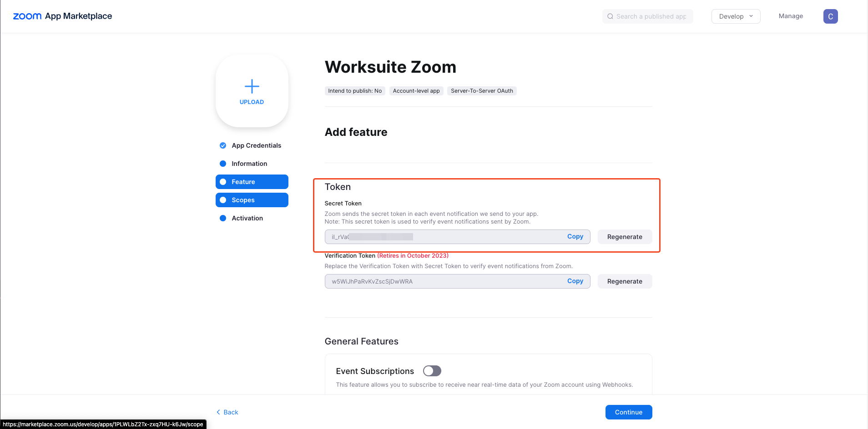Viewport: 868px width, 429px height.
Task: Regenerate the Verification Token
Action: coord(625,281)
